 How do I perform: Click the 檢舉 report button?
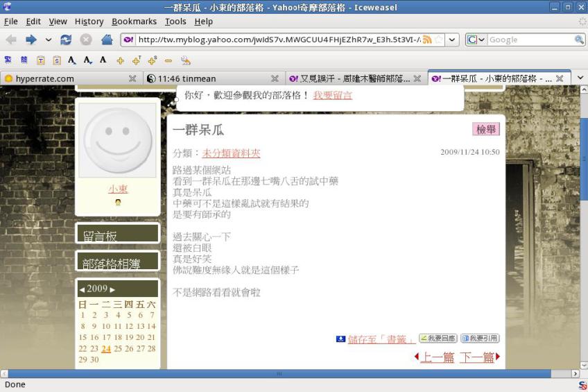point(486,129)
